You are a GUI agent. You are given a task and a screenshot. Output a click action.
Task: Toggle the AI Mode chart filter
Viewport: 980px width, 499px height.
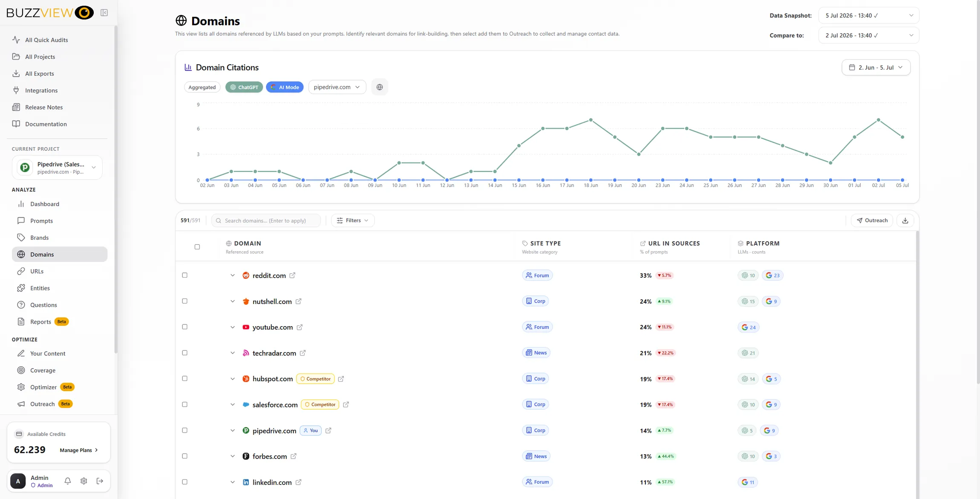coord(285,87)
